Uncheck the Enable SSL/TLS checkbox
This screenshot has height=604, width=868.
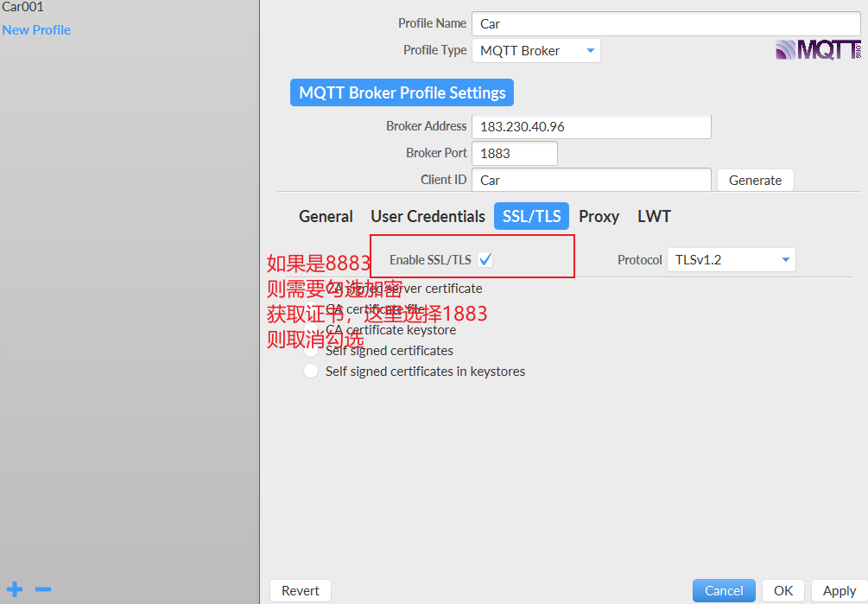(x=485, y=257)
